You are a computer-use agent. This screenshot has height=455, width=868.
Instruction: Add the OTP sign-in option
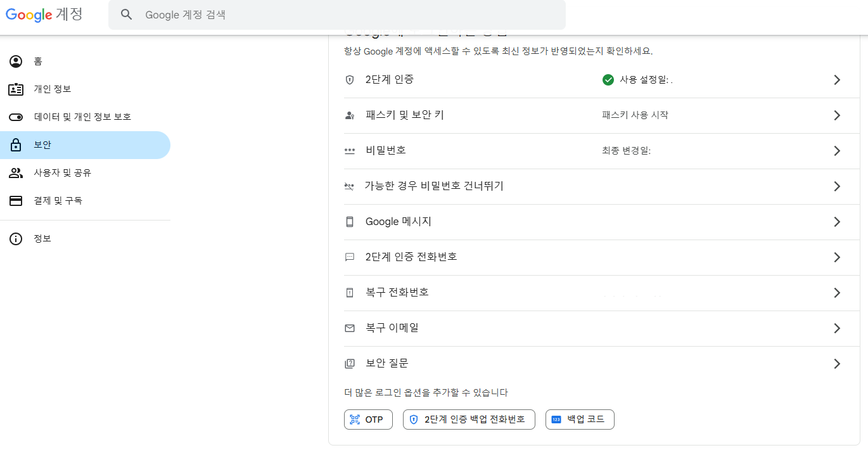click(368, 420)
